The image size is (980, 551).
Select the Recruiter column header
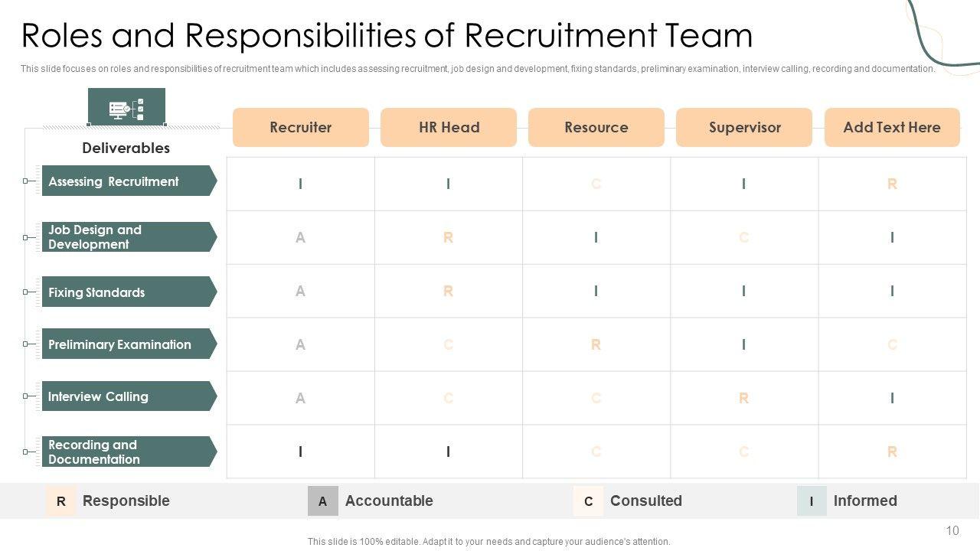click(x=301, y=127)
